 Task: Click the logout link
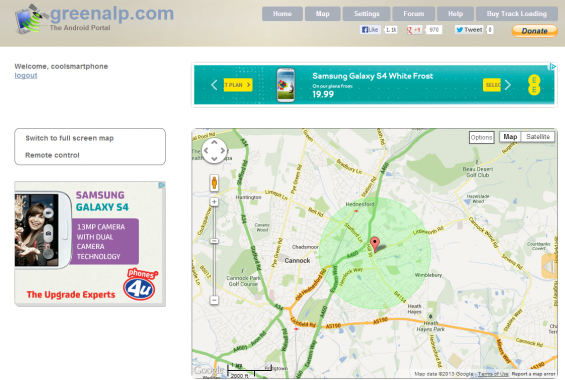[26, 76]
